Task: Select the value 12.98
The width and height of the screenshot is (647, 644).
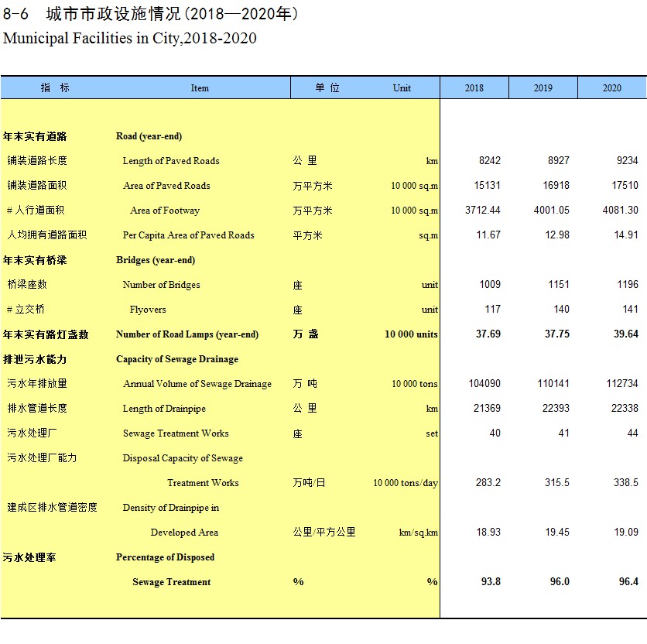Action: click(557, 235)
